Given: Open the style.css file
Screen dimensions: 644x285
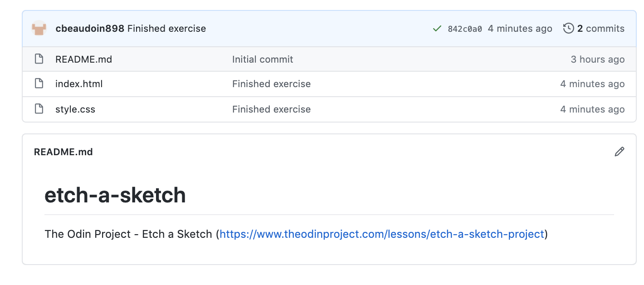Looking at the screenshot, I should pos(75,109).
